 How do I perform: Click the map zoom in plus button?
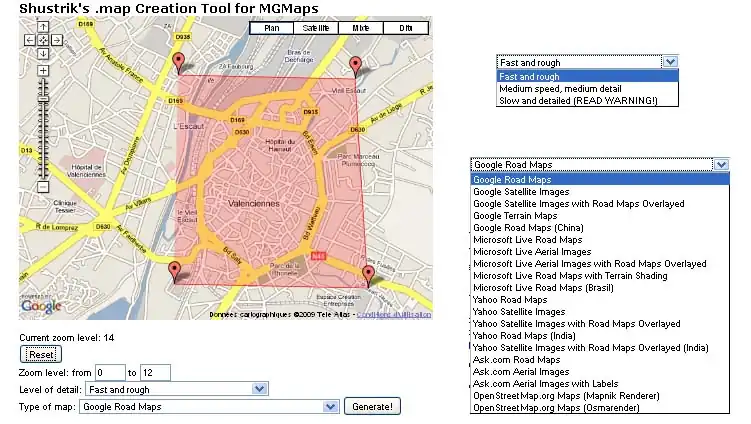(x=43, y=71)
